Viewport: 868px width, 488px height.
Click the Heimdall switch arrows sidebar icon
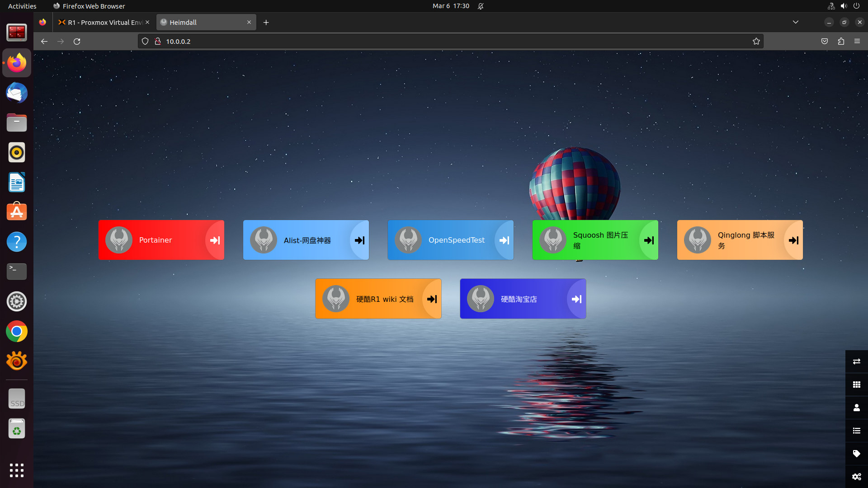[857, 361]
